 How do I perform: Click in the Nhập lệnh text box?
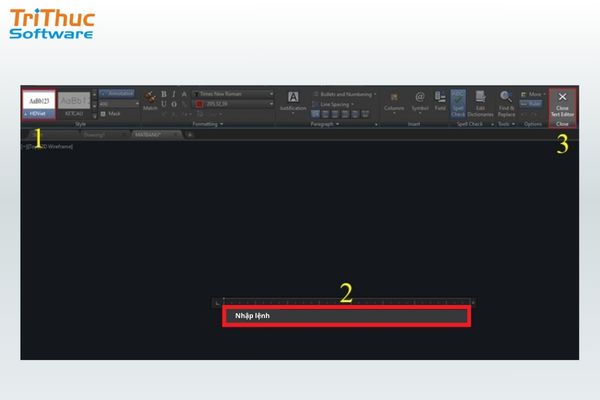pyautogui.click(x=346, y=316)
